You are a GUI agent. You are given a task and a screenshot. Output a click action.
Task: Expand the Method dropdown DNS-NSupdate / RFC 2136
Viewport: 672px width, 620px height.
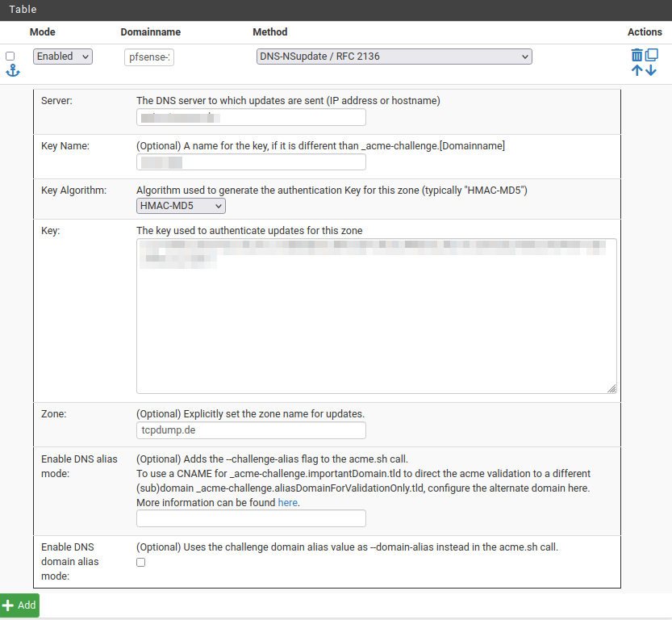[394, 57]
